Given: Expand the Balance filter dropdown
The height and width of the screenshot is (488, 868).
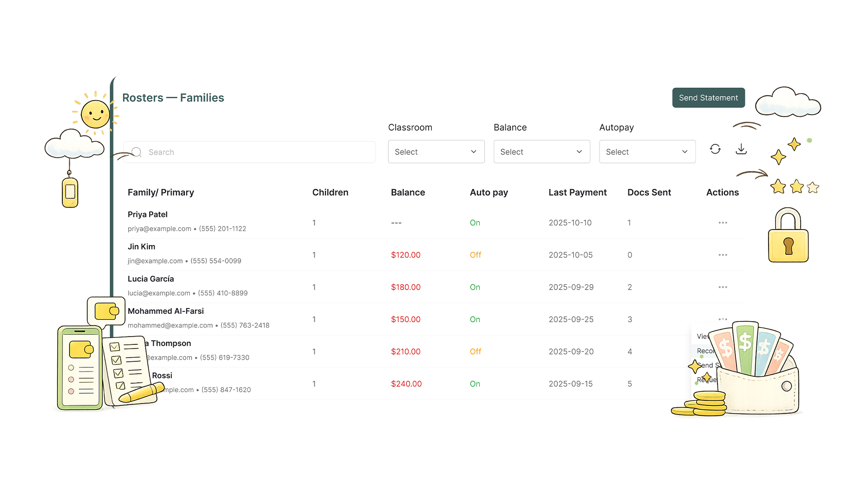Looking at the screenshot, I should pos(542,152).
